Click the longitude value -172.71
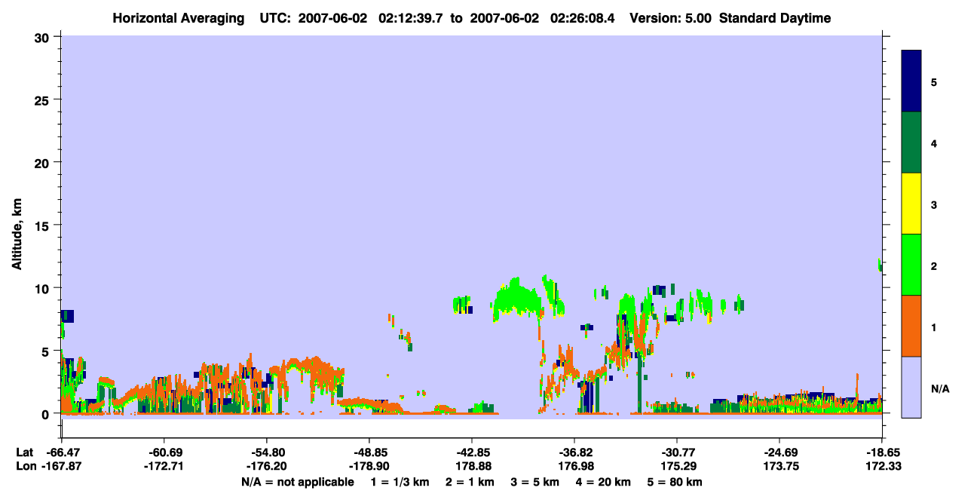Image resolution: width=980 pixels, height=503 pixels. click(164, 466)
